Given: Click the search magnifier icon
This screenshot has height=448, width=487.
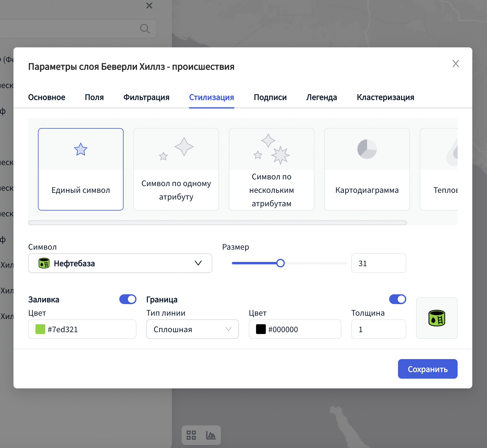Looking at the screenshot, I should 145,29.
